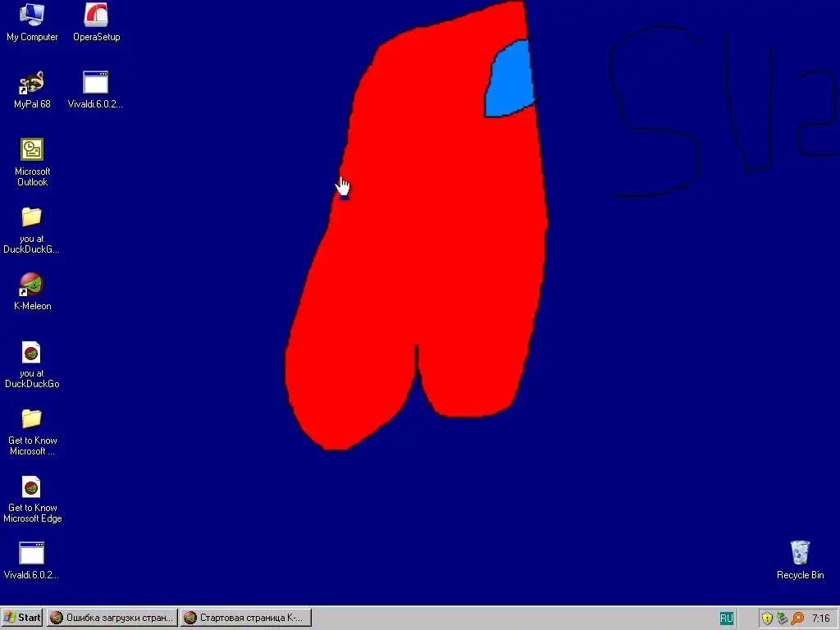Screen dimensions: 840x630
Task: Select the Vivaldi installer above the Start button
Action: tap(31, 561)
